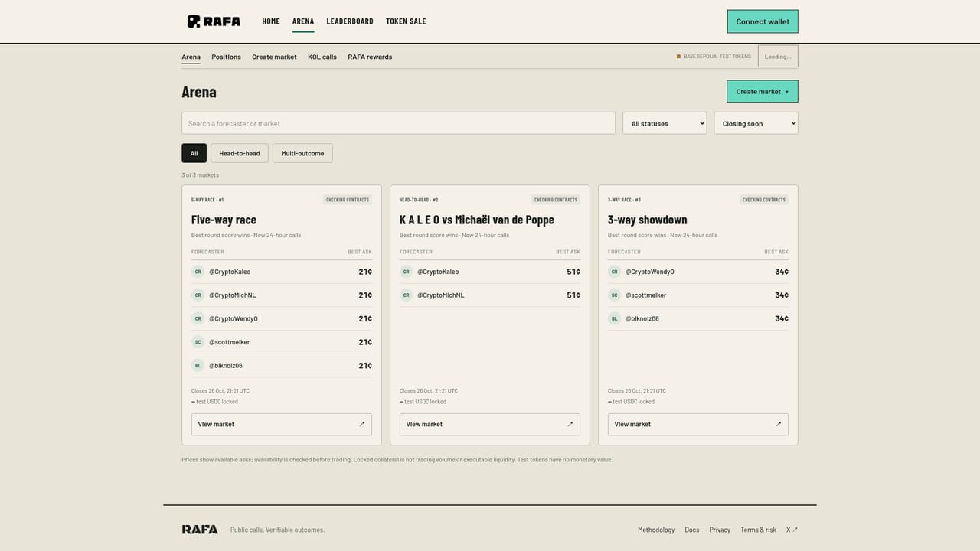This screenshot has height=551, width=980.
Task: Switch to the KOL calls tab
Action: click(x=322, y=57)
